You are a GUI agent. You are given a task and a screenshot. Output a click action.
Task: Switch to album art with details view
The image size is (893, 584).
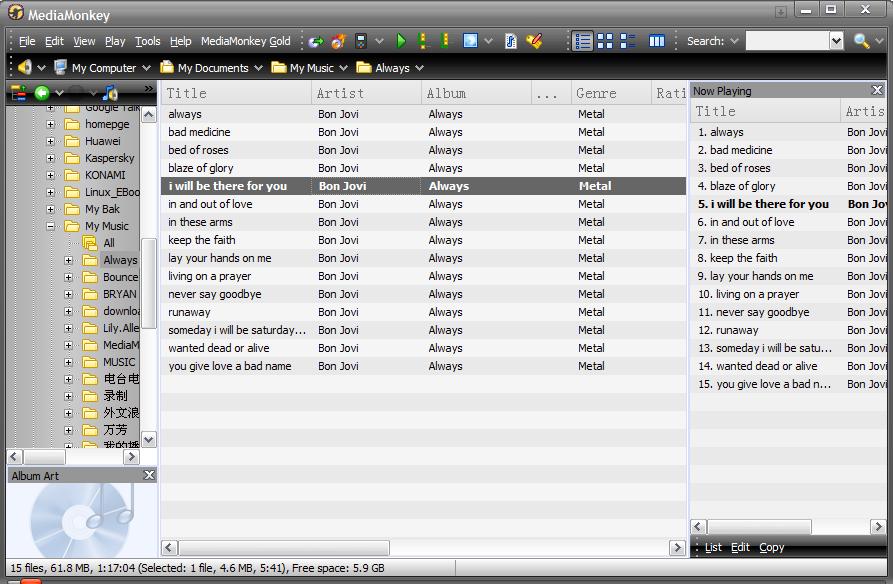(628, 41)
